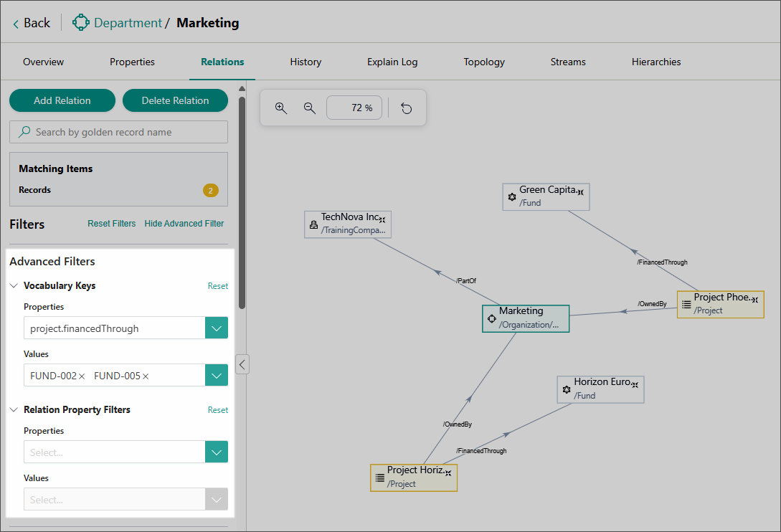Collapse the Relation Property Filters section
The image size is (781, 532).
coord(14,410)
